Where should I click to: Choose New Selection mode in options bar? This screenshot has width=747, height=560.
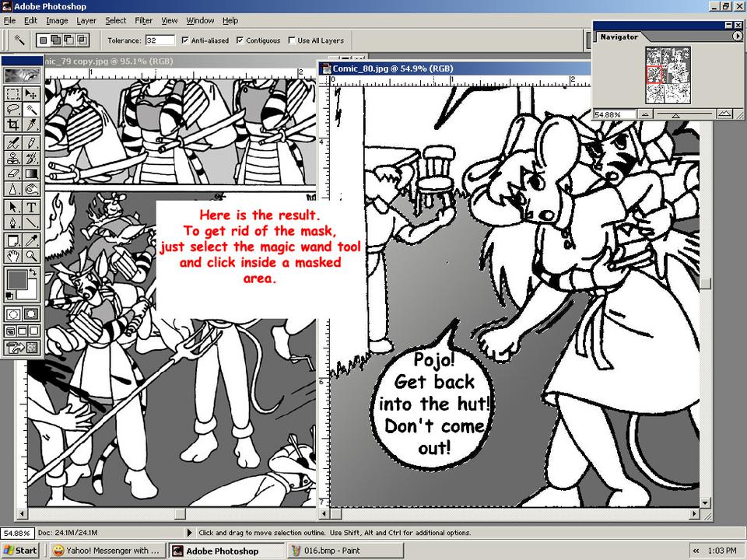click(44, 40)
